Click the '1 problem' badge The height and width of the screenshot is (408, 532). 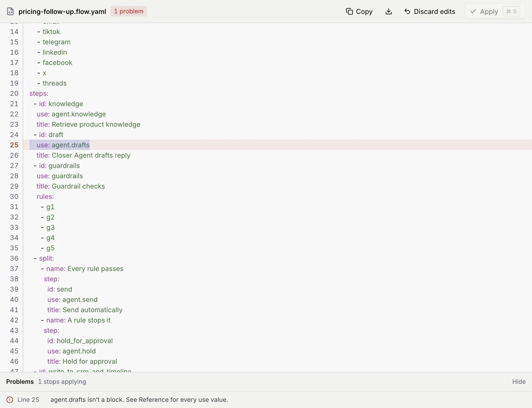pyautogui.click(x=129, y=11)
